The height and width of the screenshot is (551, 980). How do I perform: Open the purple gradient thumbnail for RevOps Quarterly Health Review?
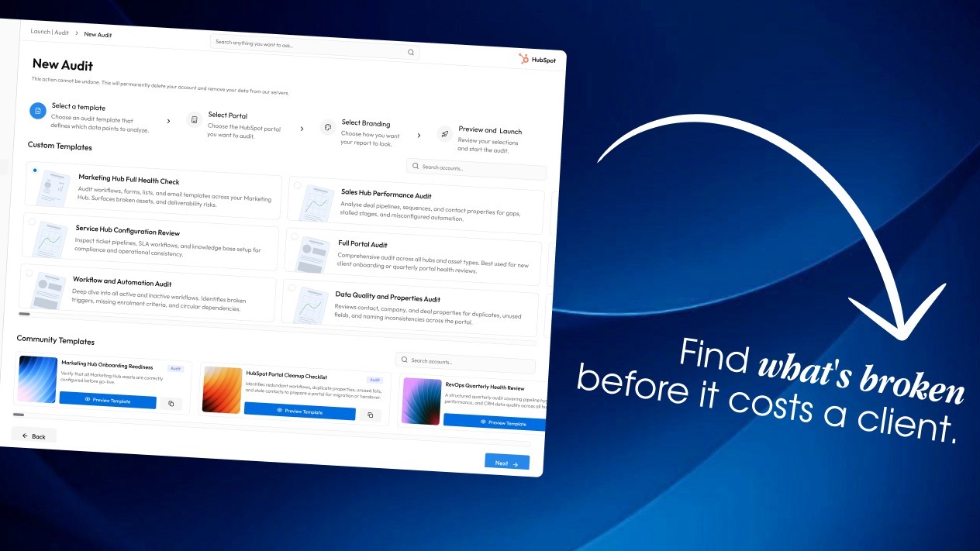pos(422,401)
